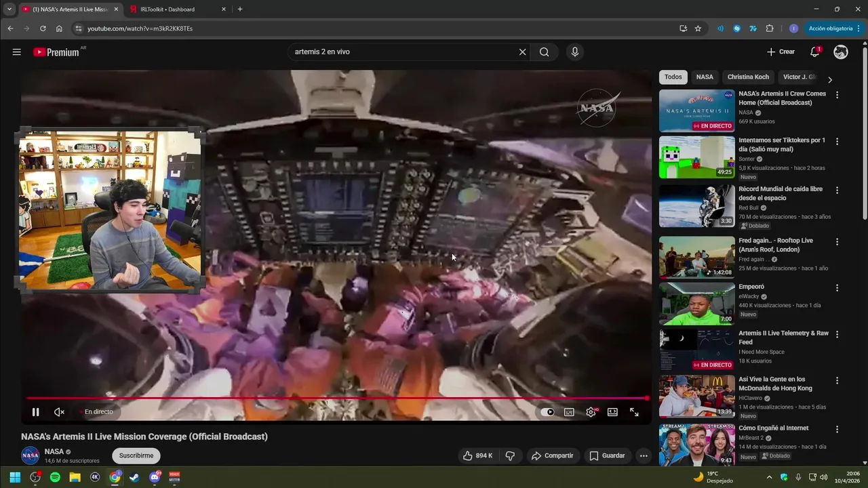Open the tab search dropdown arrow
This screenshot has width=868, height=488.
(9, 9)
